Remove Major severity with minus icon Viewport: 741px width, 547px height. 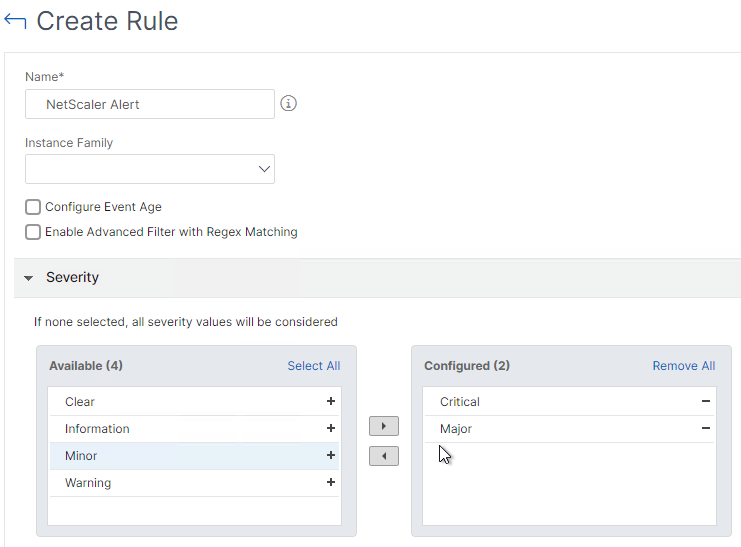[x=706, y=428]
